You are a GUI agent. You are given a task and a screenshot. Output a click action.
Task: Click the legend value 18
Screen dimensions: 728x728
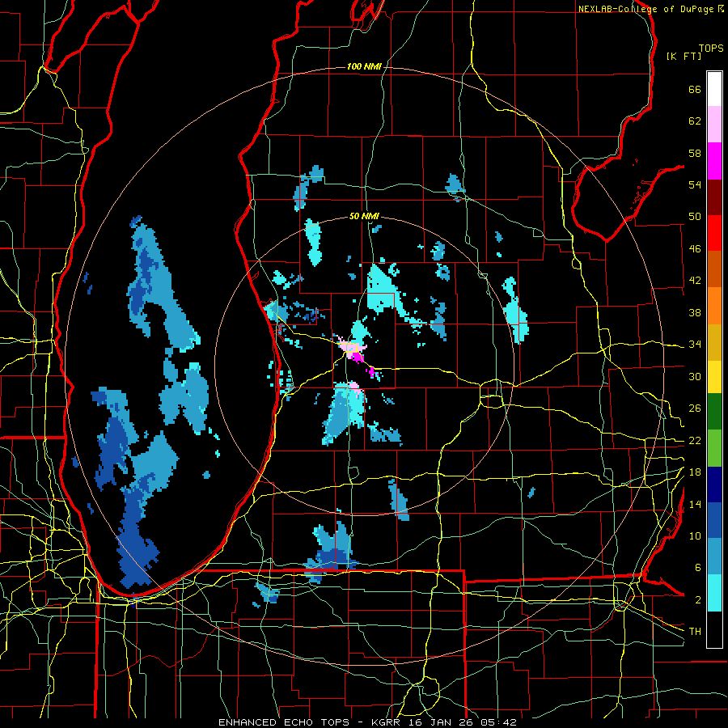(695, 472)
